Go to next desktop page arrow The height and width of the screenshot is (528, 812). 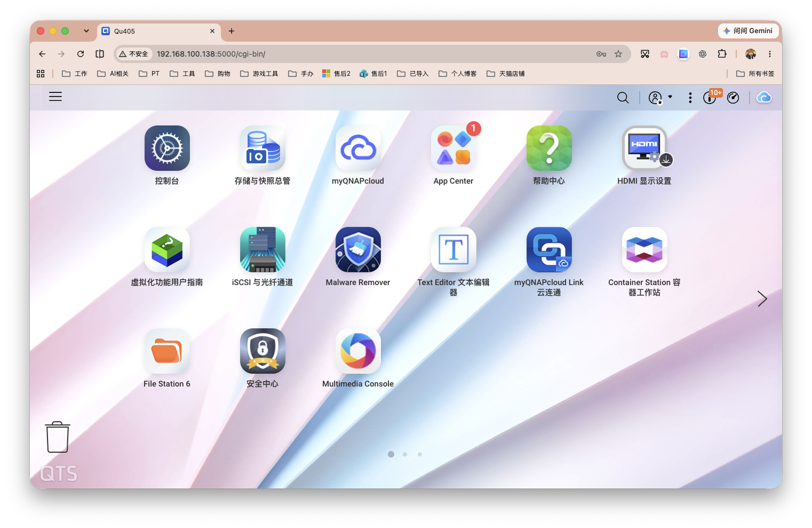click(762, 298)
